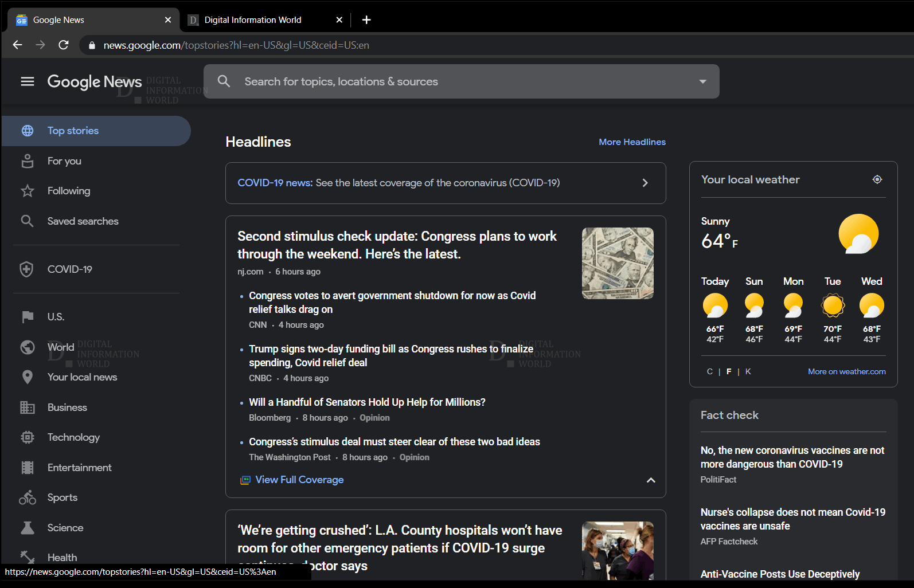Click the browser forward arrow
Image resolution: width=914 pixels, height=588 pixels.
tap(40, 45)
